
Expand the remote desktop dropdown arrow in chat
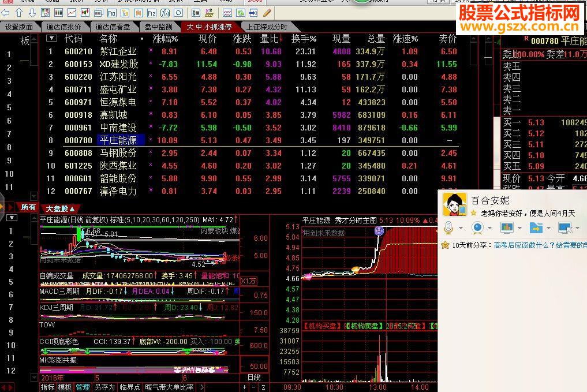[578, 228]
